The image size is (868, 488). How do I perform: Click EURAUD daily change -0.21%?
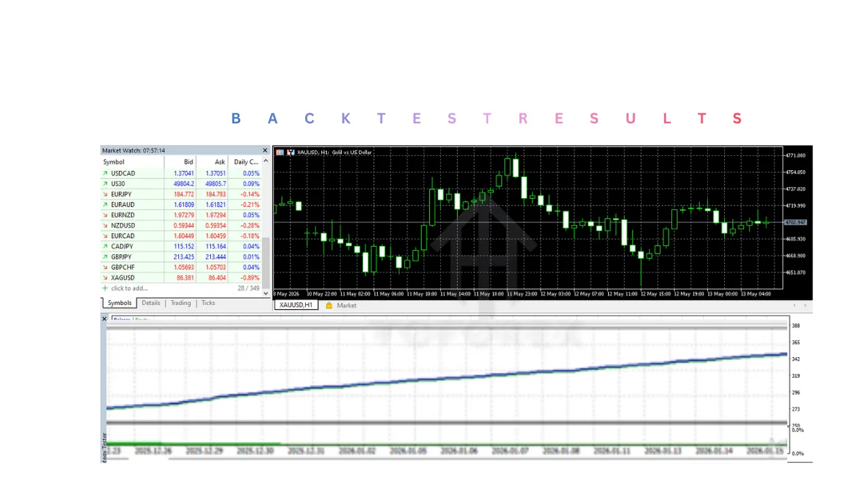click(250, 205)
